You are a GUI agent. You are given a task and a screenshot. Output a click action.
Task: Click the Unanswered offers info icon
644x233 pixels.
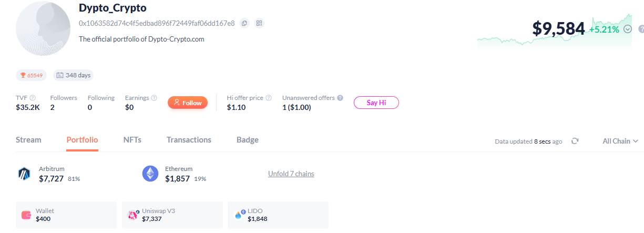coord(340,98)
